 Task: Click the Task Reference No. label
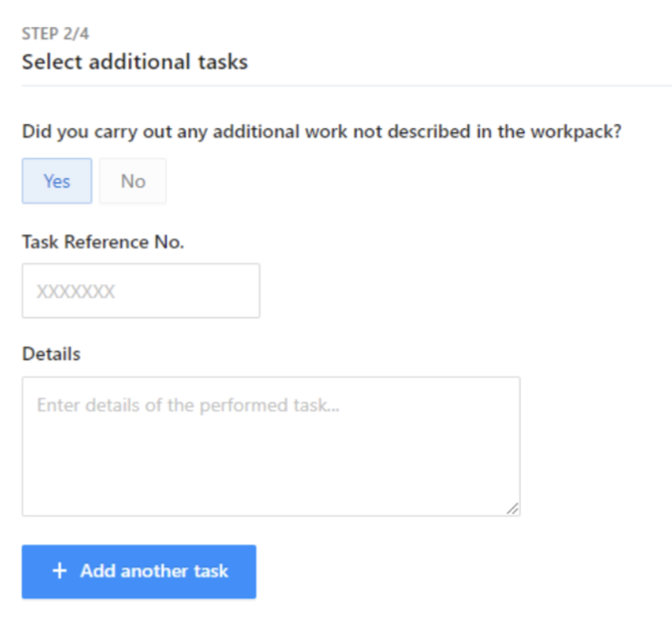click(x=102, y=241)
